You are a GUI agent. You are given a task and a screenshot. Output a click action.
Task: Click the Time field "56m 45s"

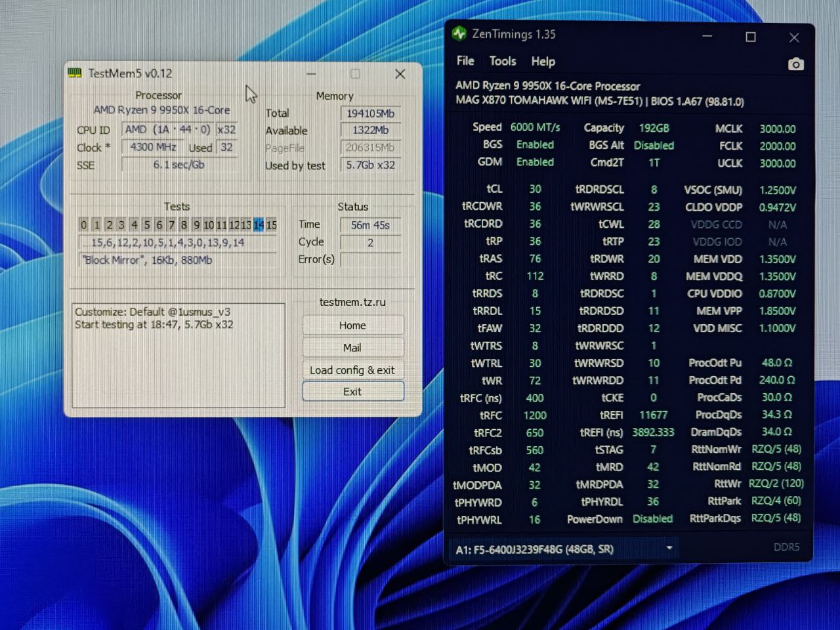click(371, 225)
